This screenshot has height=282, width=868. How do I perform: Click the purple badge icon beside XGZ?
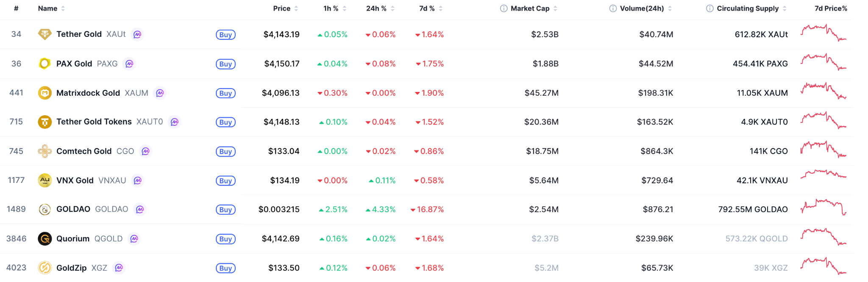[x=119, y=268]
